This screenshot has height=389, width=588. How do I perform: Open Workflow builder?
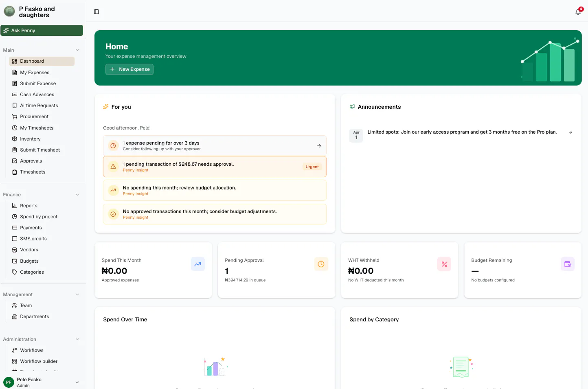[x=42, y=361]
